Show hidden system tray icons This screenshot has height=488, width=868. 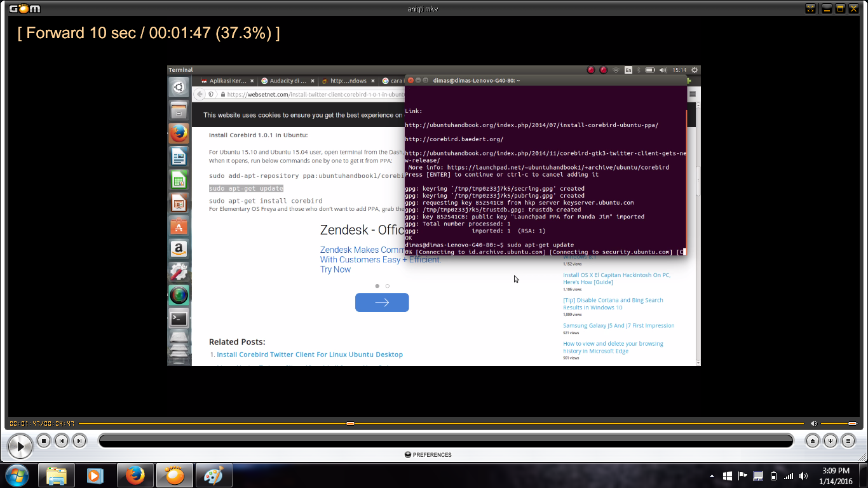(712, 476)
